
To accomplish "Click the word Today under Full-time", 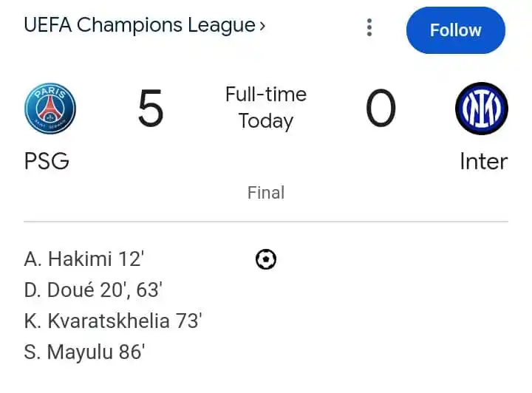I will 266,121.
